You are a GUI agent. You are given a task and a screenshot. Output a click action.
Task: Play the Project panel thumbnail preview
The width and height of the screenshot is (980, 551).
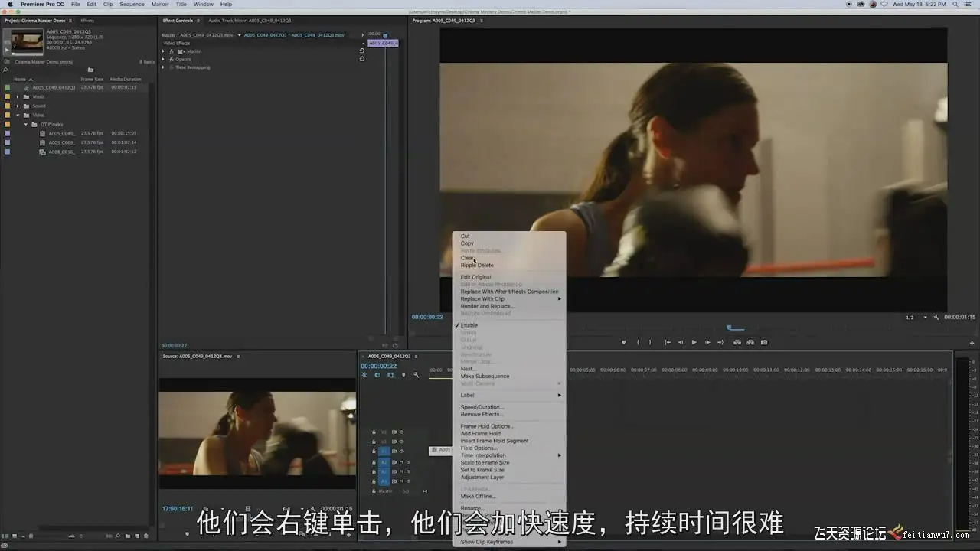click(8, 50)
